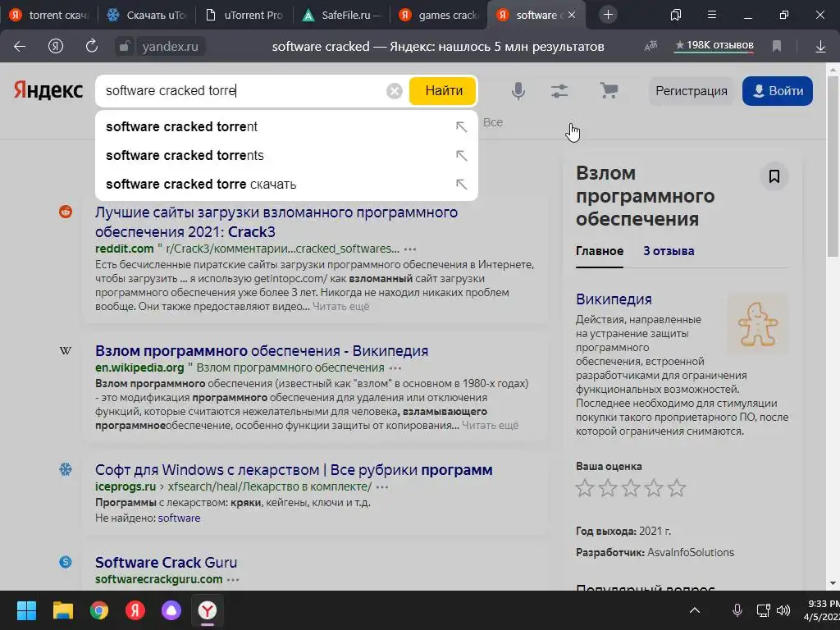Click reddit.com green URL

(125, 249)
